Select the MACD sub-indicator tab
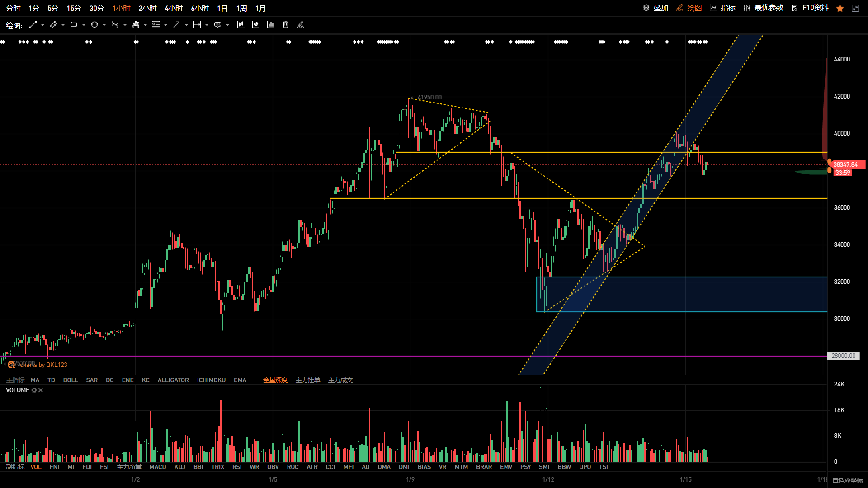This screenshot has width=868, height=488. (158, 467)
